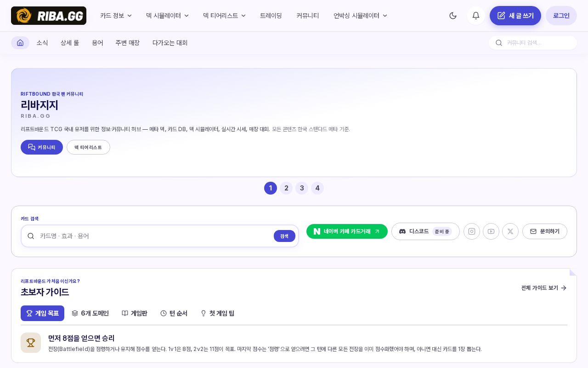This screenshot has width=588, height=368.
Task: Open notifications bell icon
Action: pyautogui.click(x=476, y=16)
